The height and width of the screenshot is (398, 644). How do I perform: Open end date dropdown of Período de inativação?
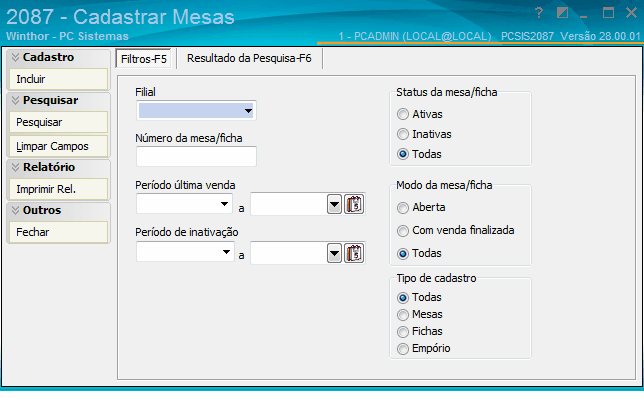point(334,253)
